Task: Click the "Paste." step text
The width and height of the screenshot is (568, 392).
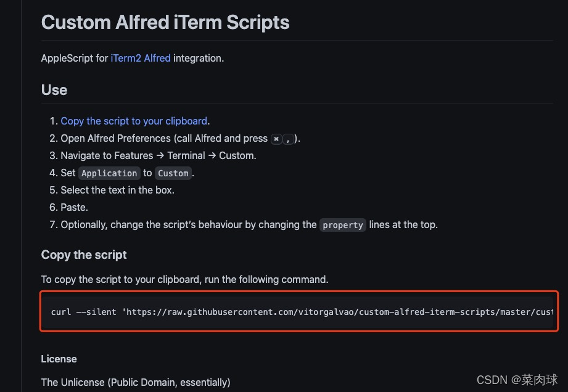Action: click(74, 207)
